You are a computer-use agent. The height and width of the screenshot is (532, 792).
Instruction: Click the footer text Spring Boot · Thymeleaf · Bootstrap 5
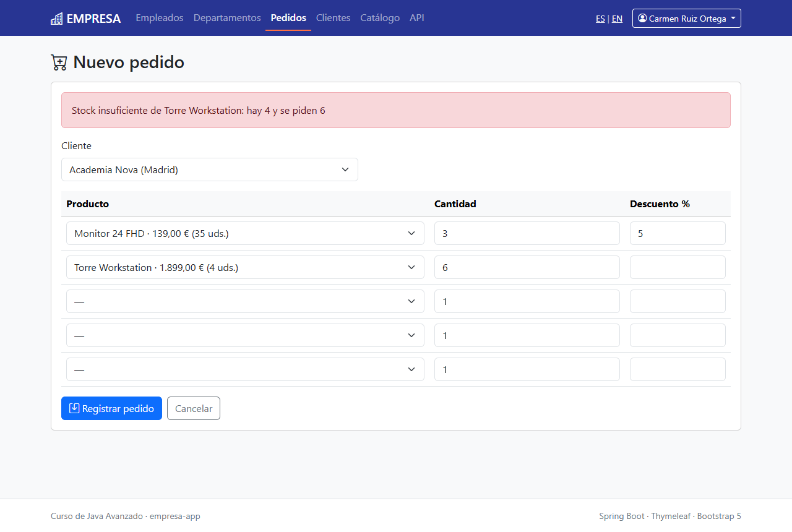(670, 516)
